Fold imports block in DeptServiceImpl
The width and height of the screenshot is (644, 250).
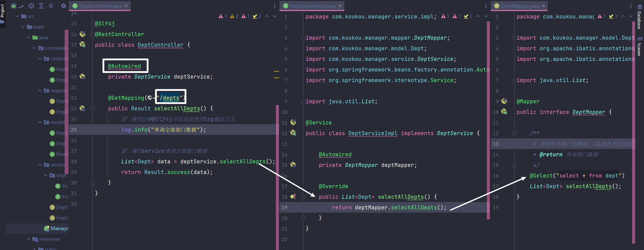(303, 38)
